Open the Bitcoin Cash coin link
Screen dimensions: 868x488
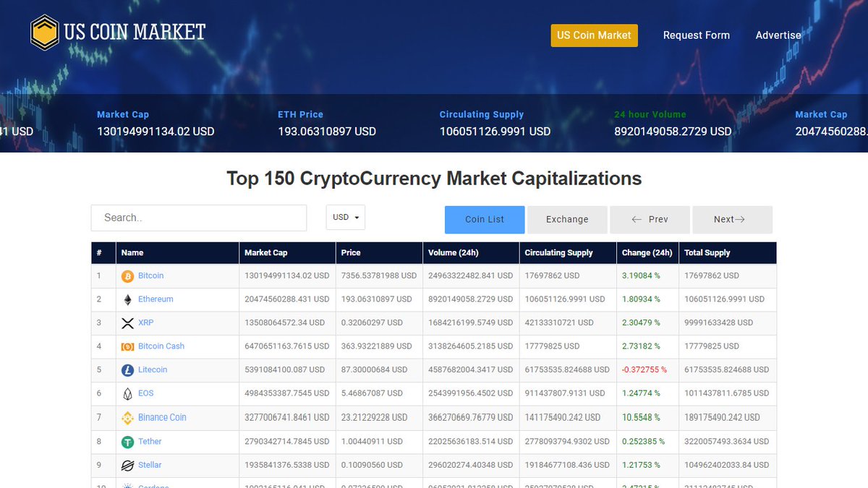(161, 346)
